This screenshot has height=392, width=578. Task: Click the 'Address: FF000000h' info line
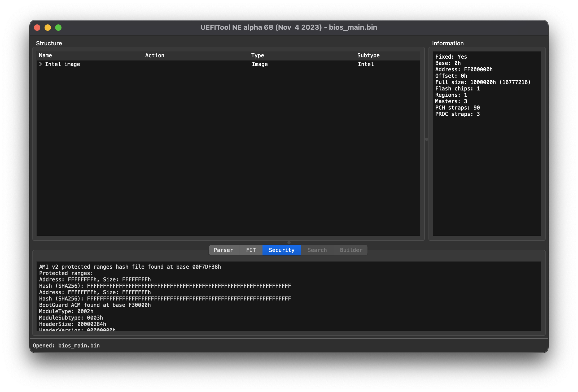(464, 69)
